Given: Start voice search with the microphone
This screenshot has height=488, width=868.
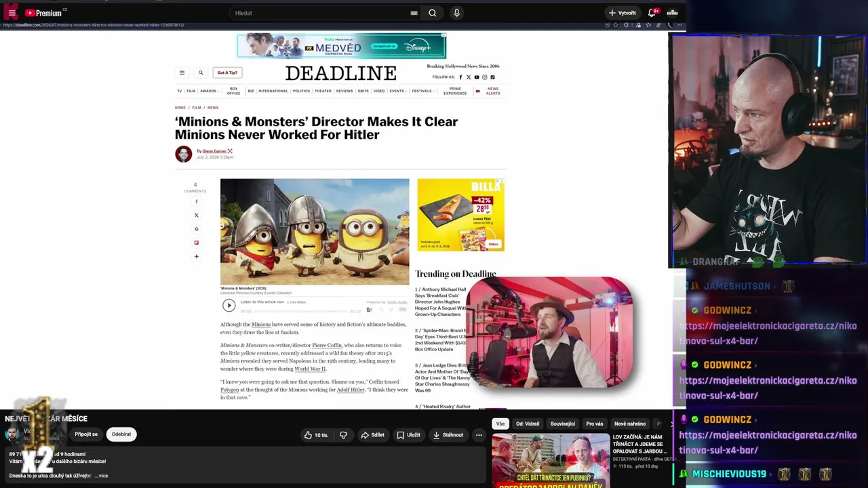Looking at the screenshot, I should point(456,13).
